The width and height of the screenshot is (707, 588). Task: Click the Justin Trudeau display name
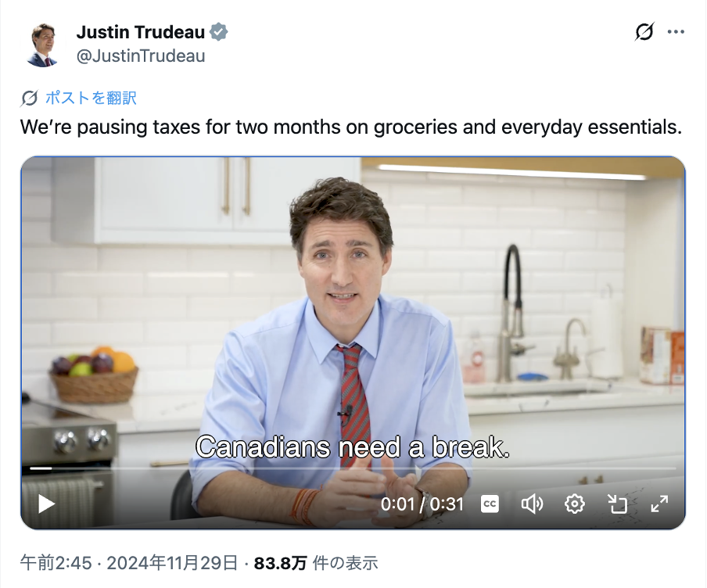click(x=141, y=32)
